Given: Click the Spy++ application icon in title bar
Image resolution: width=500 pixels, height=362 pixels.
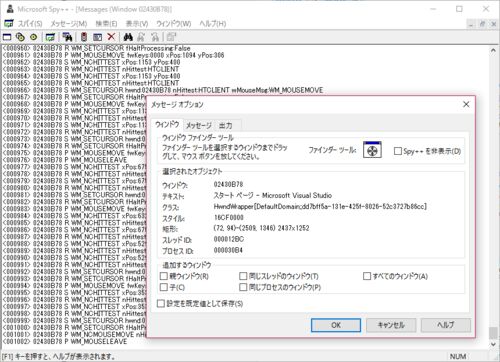Looking at the screenshot, I should 10,9.
